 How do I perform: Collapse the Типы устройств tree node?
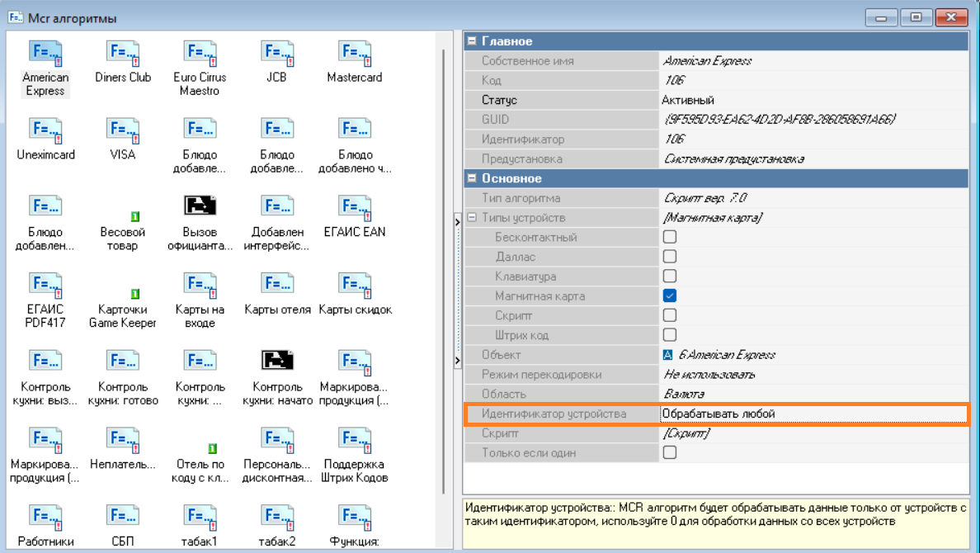pyautogui.click(x=472, y=218)
